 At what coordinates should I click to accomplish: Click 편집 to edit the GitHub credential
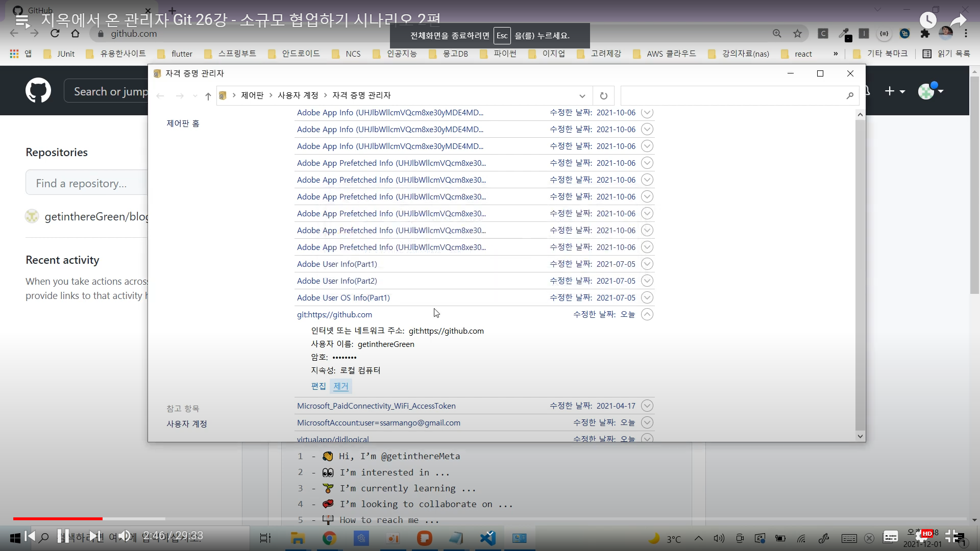pyautogui.click(x=318, y=386)
